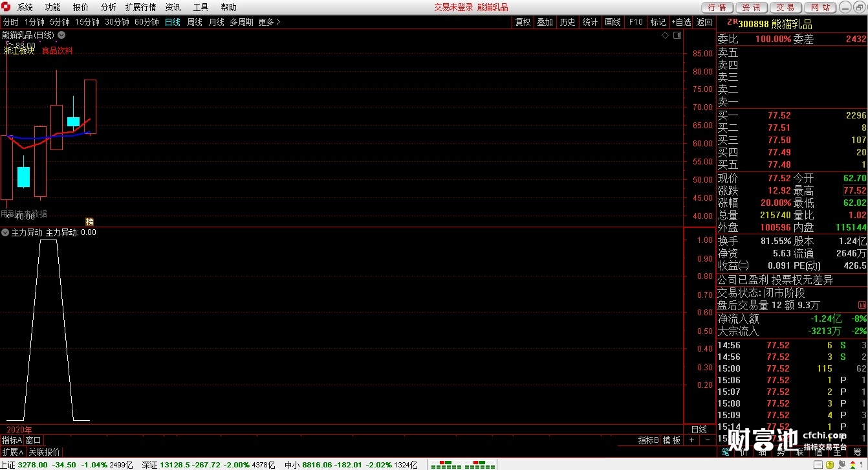Click the 标记 toolbar button

pos(658,22)
